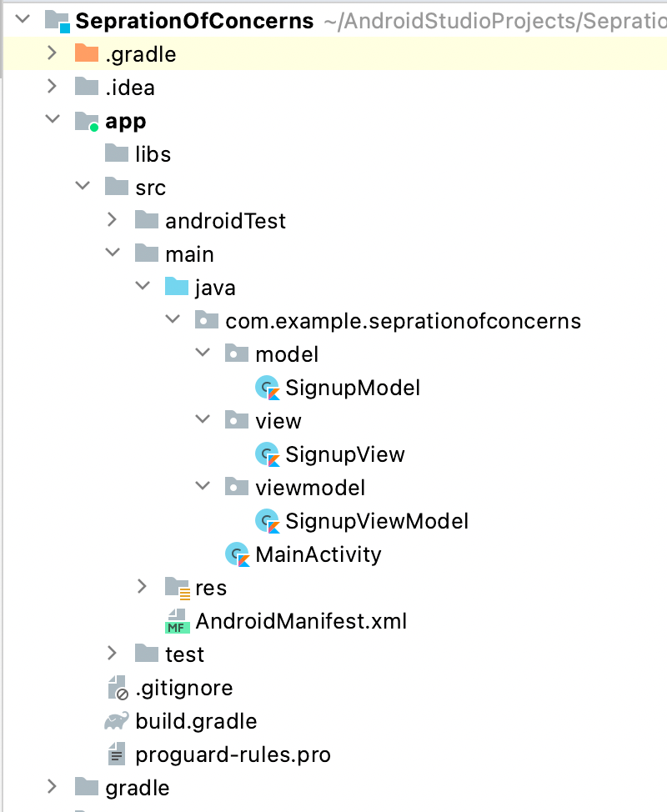
Task: Expand the res resources folder
Action: [143, 587]
